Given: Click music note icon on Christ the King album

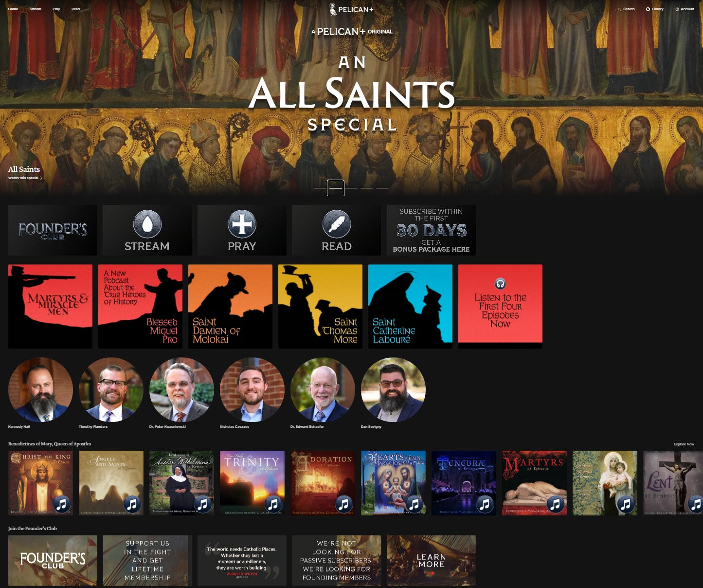Looking at the screenshot, I should [61, 504].
